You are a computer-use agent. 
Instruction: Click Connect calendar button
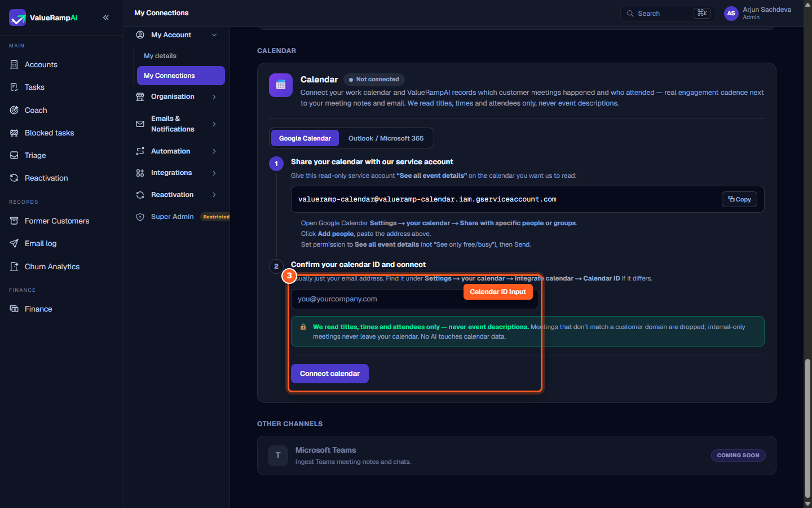click(x=330, y=374)
